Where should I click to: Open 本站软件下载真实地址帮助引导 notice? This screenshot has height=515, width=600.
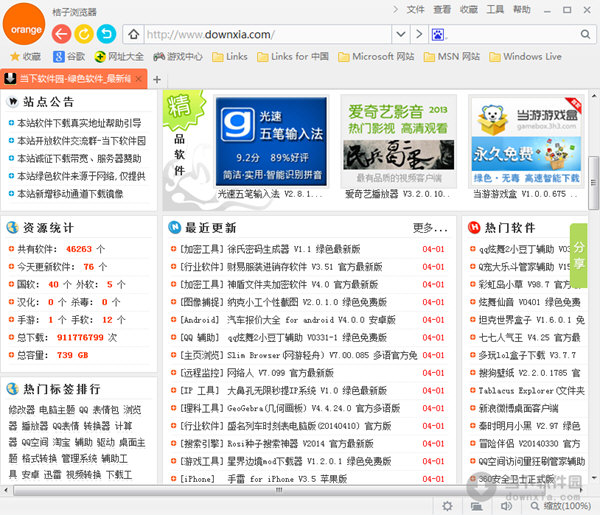[x=79, y=123]
